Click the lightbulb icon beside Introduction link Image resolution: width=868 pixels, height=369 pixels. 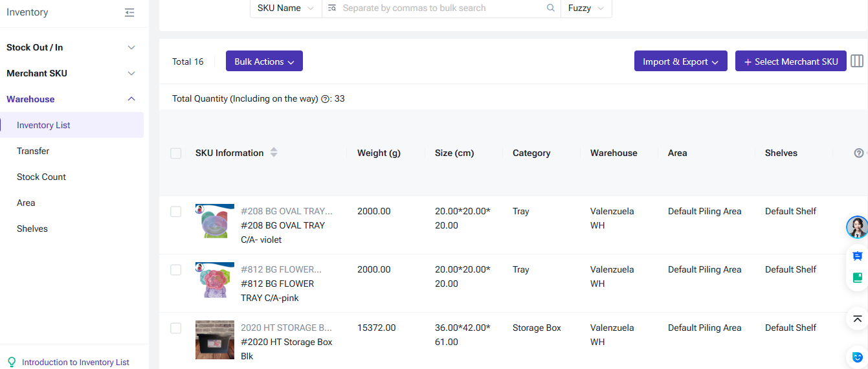(11, 362)
